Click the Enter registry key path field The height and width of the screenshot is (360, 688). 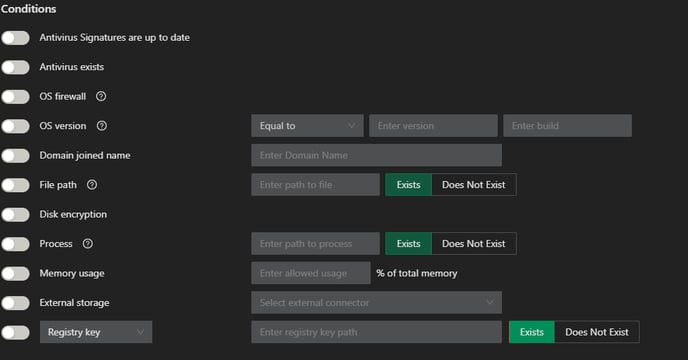376,332
